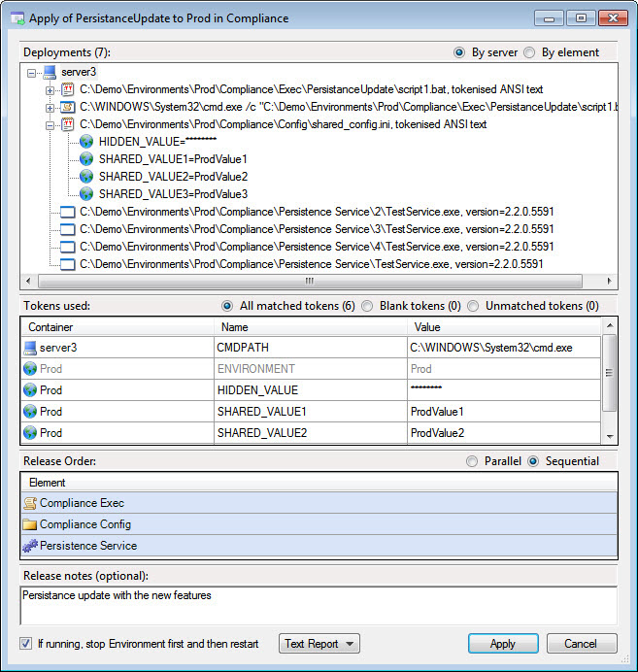Click the Value column header
Image resolution: width=638 pixels, height=672 pixels.
[504, 327]
